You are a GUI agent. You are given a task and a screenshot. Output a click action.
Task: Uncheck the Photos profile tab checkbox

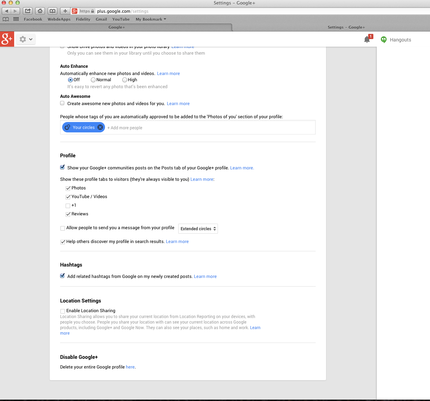[x=68, y=188]
